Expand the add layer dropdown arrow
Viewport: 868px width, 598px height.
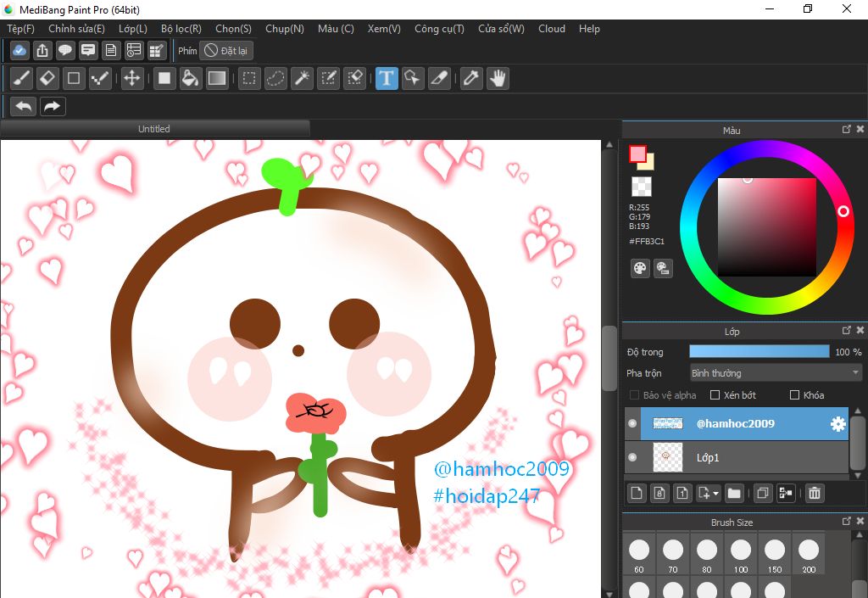pos(715,493)
